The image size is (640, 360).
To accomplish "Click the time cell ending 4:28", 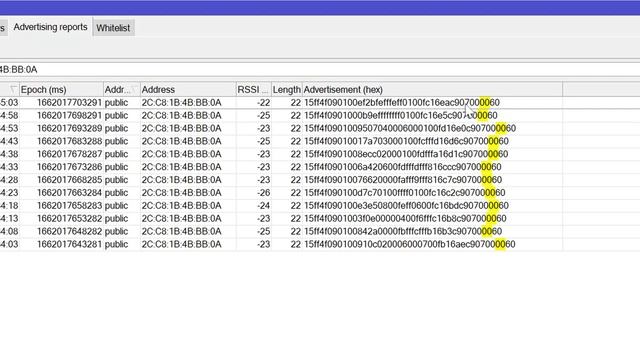I will coord(9,180).
